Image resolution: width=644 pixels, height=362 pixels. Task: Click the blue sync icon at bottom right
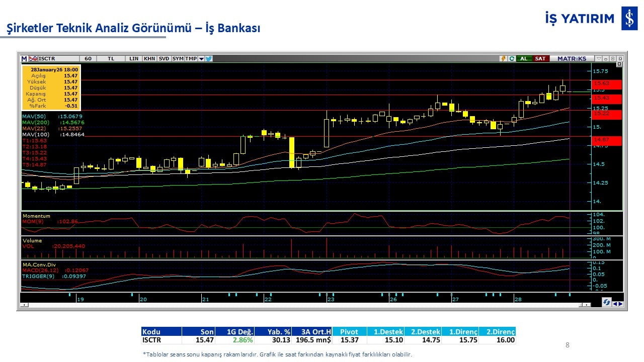pyautogui.click(x=607, y=302)
